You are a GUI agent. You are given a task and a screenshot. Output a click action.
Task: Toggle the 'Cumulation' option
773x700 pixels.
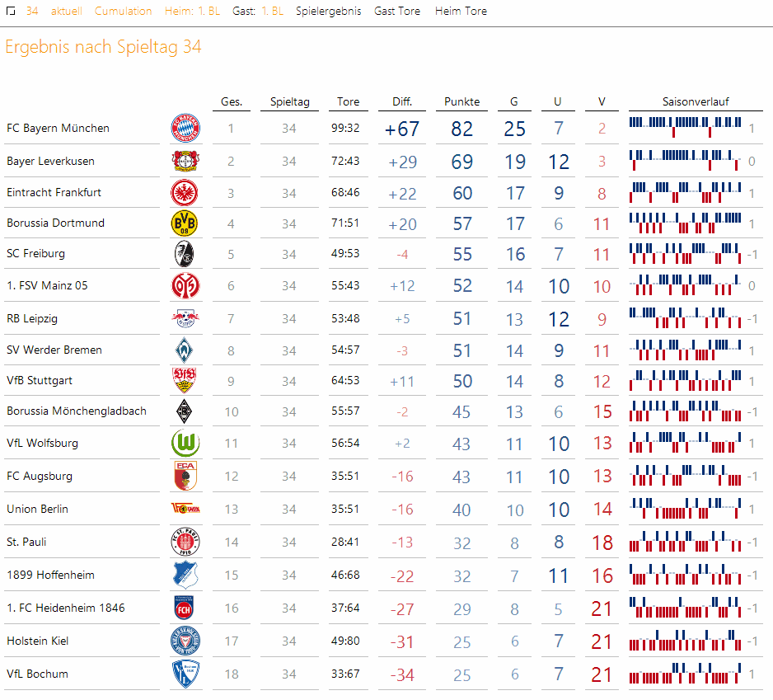[x=123, y=12]
